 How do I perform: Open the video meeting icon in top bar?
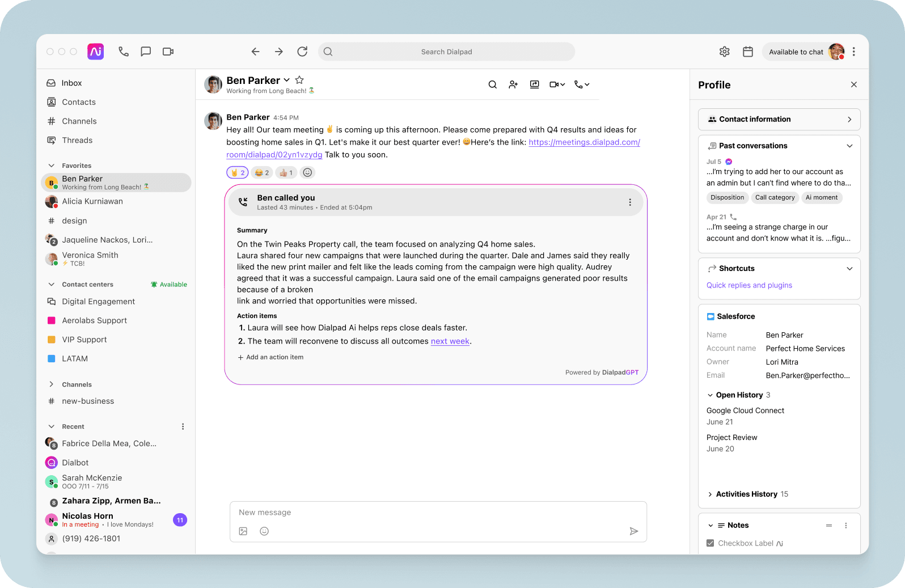click(x=168, y=52)
